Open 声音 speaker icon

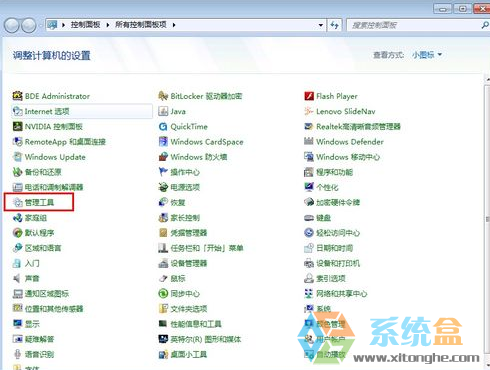point(17,278)
